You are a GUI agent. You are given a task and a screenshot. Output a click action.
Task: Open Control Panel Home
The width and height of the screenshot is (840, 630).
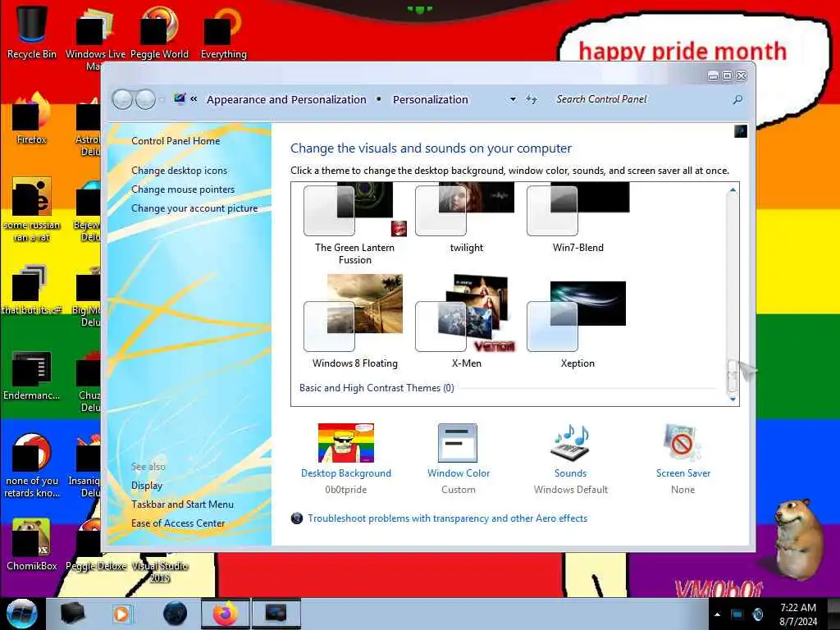(176, 141)
